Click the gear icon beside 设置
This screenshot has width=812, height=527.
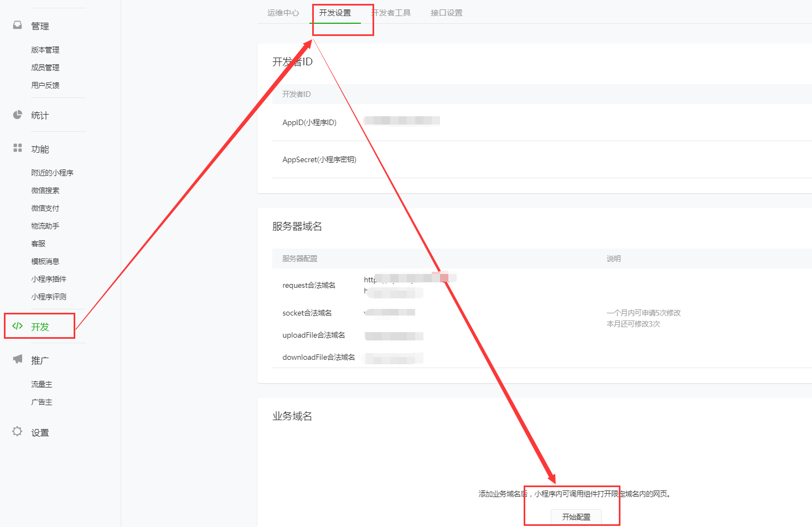(18, 432)
